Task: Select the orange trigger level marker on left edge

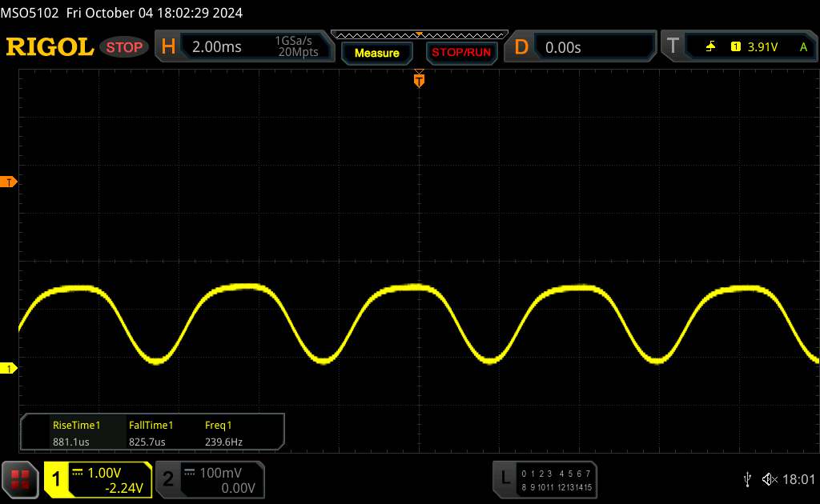Action: tap(10, 182)
